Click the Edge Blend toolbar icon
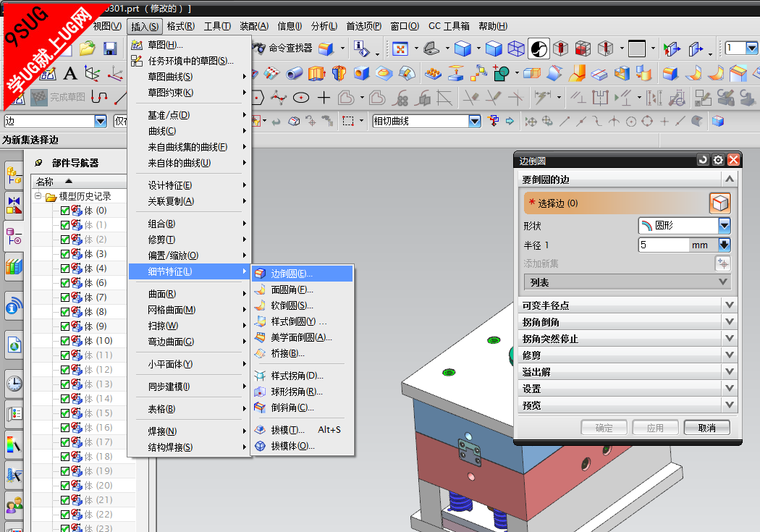 click(x=670, y=73)
